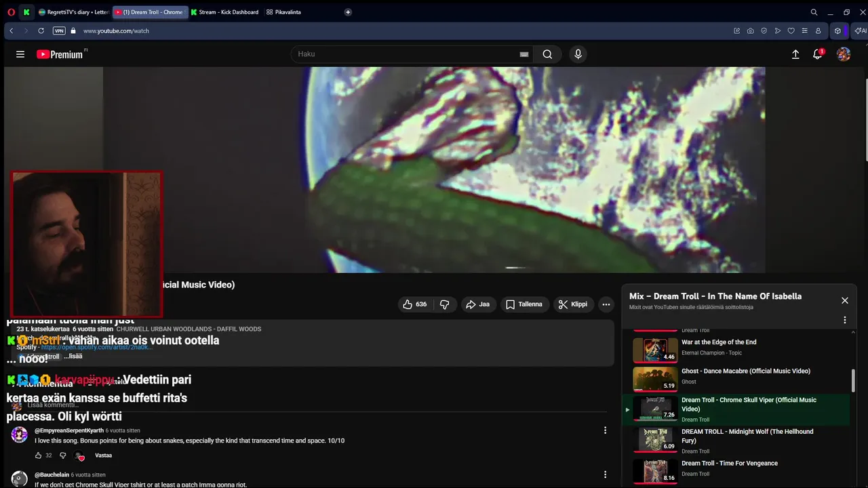Go back to the previous page
Image resolution: width=868 pixels, height=488 pixels.
pyautogui.click(x=11, y=30)
